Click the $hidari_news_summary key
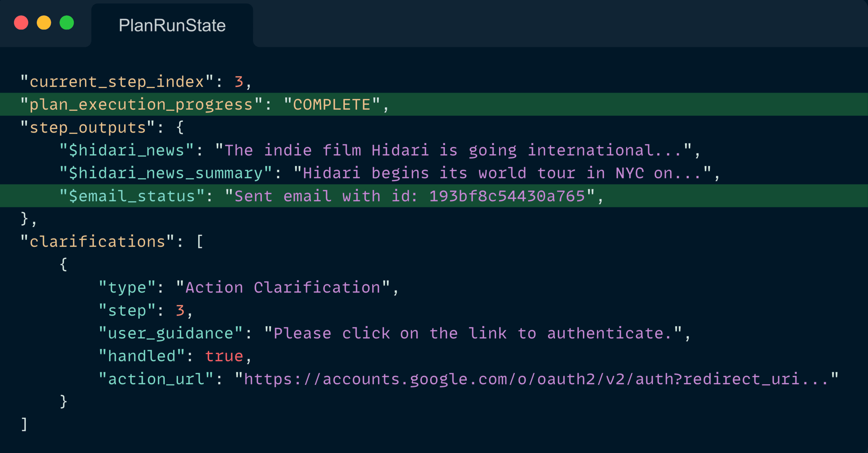 (166, 173)
